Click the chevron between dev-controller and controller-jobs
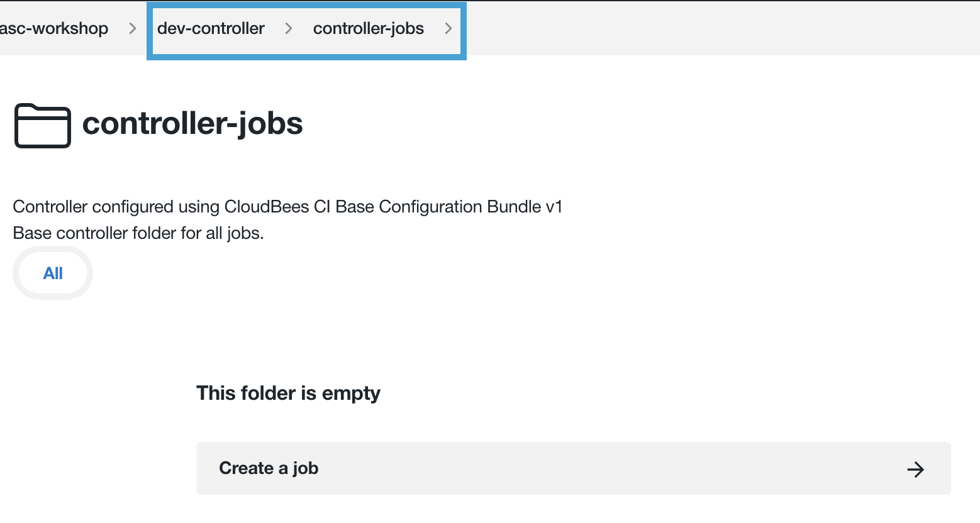The width and height of the screenshot is (980, 523). pyautogui.click(x=288, y=28)
